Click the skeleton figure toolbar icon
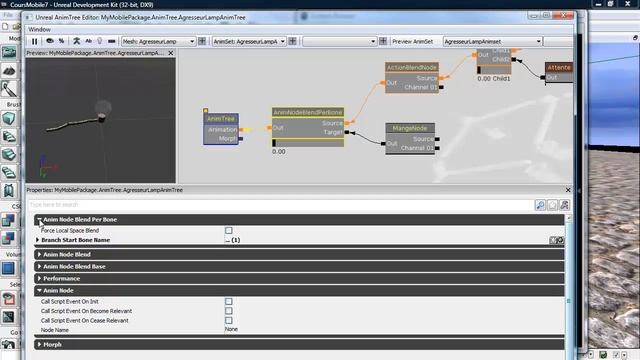Image resolution: width=640 pixels, height=360 pixels. click(x=76, y=41)
